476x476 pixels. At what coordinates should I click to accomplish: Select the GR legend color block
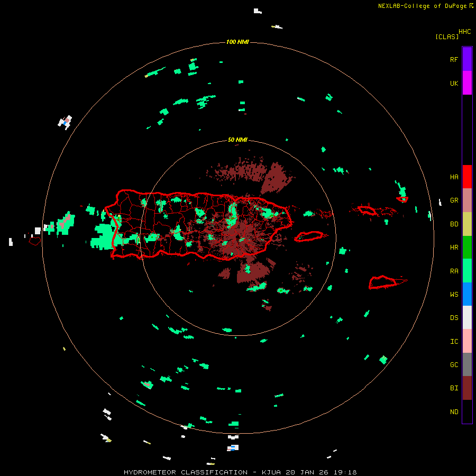467,200
